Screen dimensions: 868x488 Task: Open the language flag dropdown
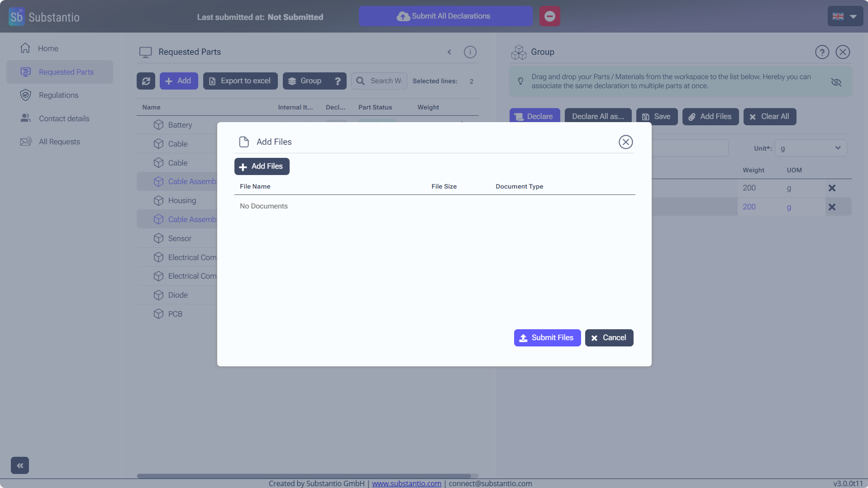coord(844,16)
